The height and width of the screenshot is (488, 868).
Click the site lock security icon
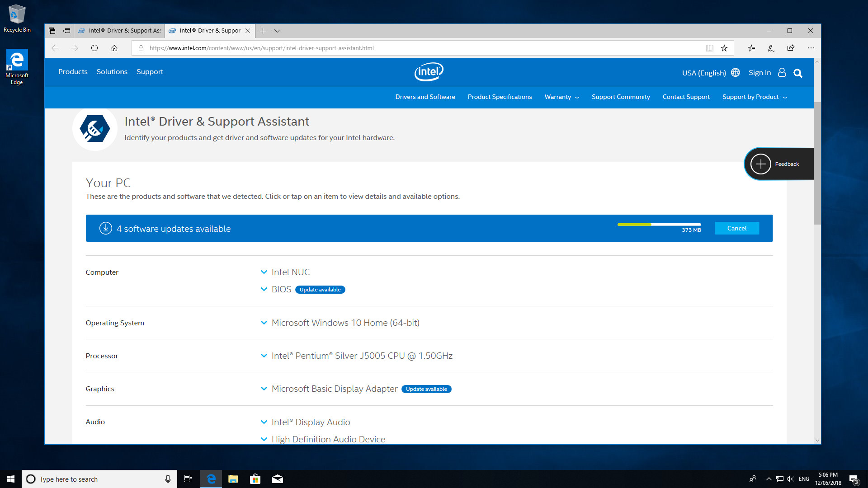(x=141, y=48)
